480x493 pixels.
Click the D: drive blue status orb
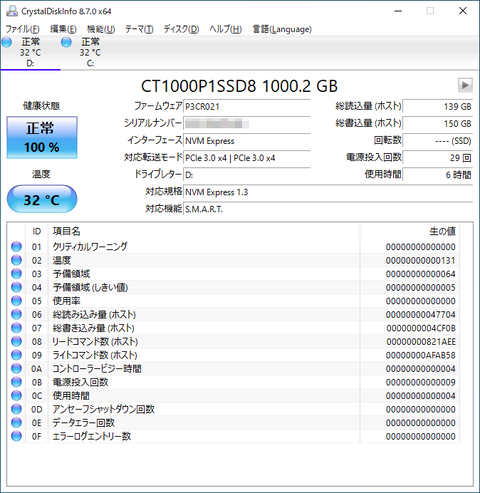(7, 42)
